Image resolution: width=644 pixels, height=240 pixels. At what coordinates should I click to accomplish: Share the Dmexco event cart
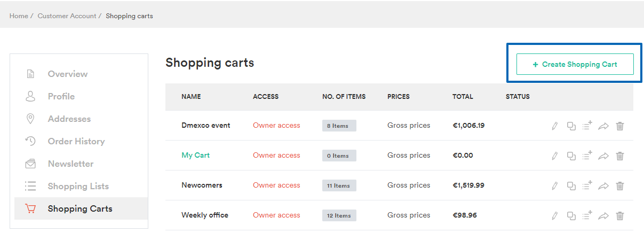[603, 126]
